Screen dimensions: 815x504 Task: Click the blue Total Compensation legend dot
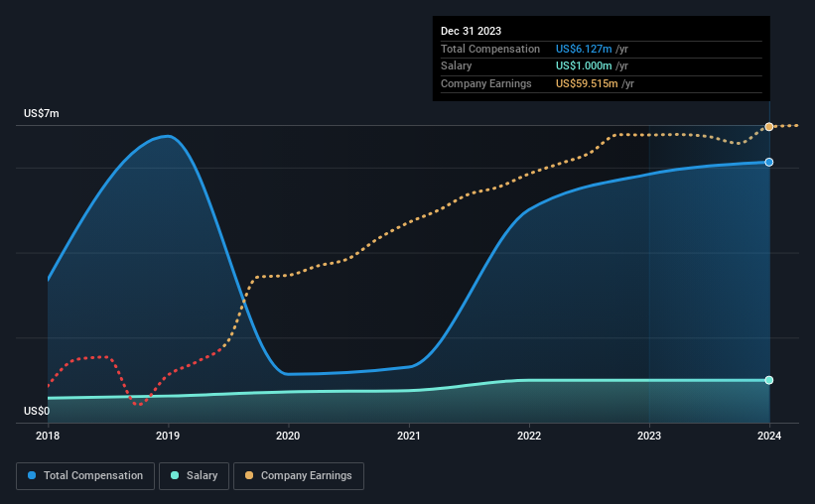pyautogui.click(x=32, y=475)
